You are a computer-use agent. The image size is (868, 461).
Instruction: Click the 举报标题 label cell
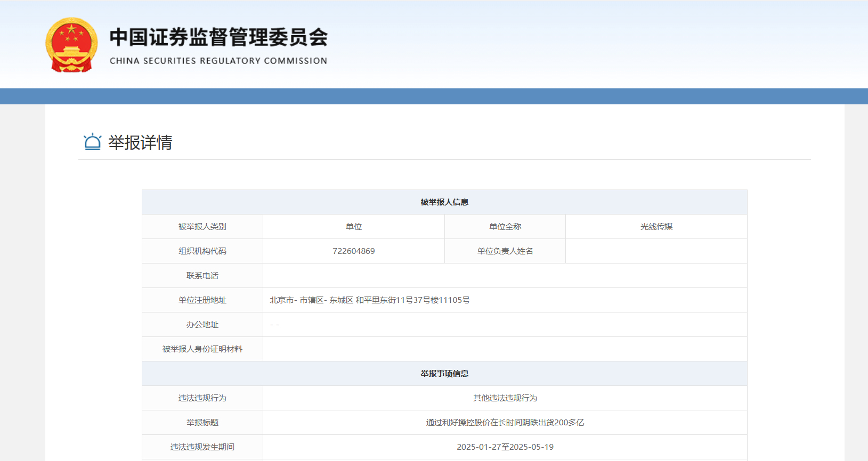click(202, 423)
